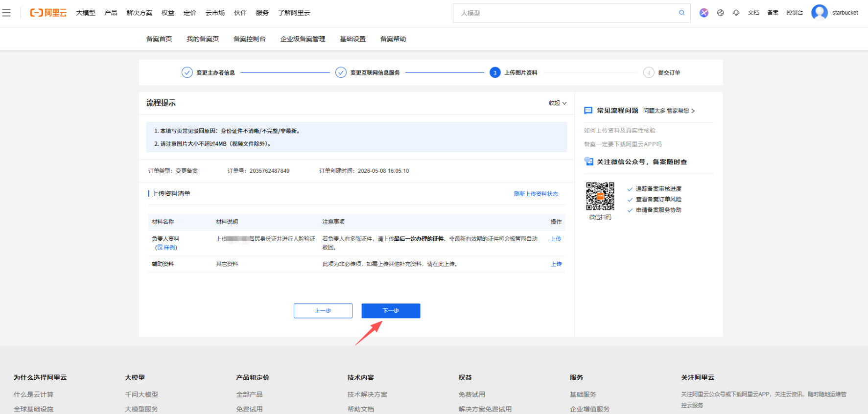
Task: Open the 大模型 top menu
Action: point(86,13)
